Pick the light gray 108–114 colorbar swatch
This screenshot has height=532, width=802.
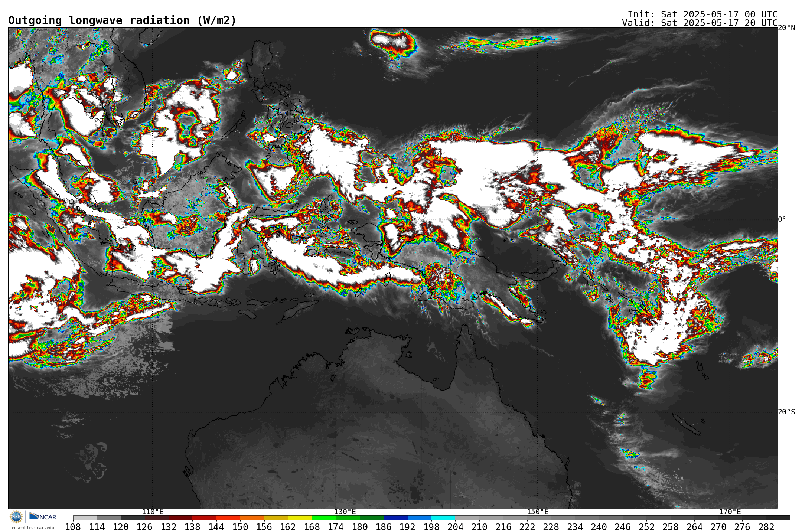pyautogui.click(x=85, y=518)
